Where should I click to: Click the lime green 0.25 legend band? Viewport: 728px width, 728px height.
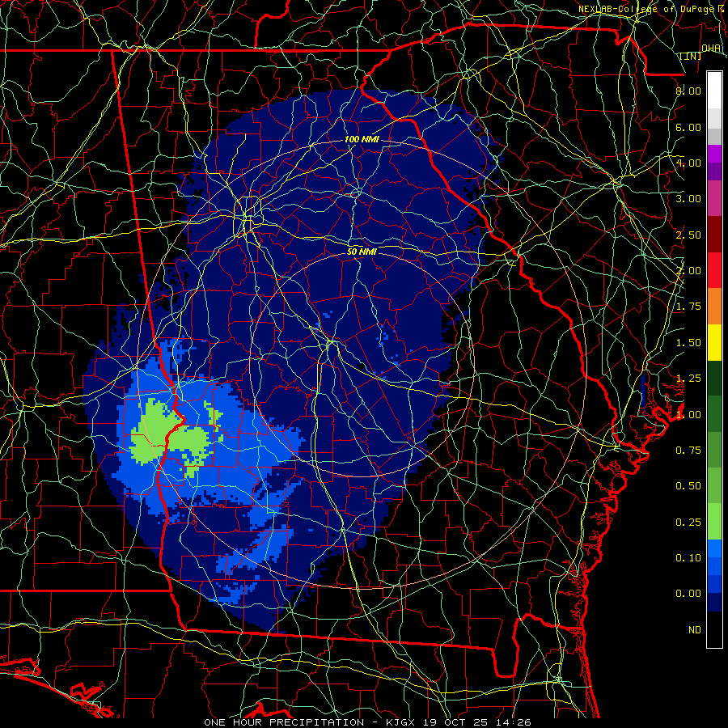[714, 522]
